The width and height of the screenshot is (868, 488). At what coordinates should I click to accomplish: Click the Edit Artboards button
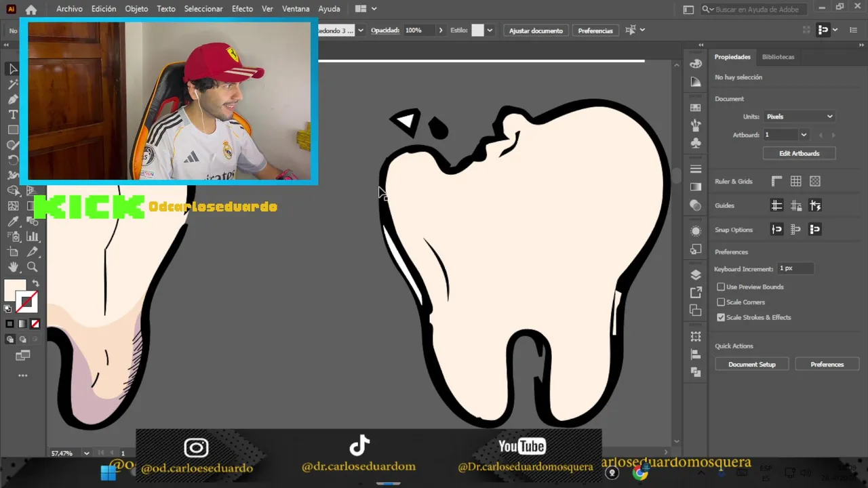coord(799,154)
